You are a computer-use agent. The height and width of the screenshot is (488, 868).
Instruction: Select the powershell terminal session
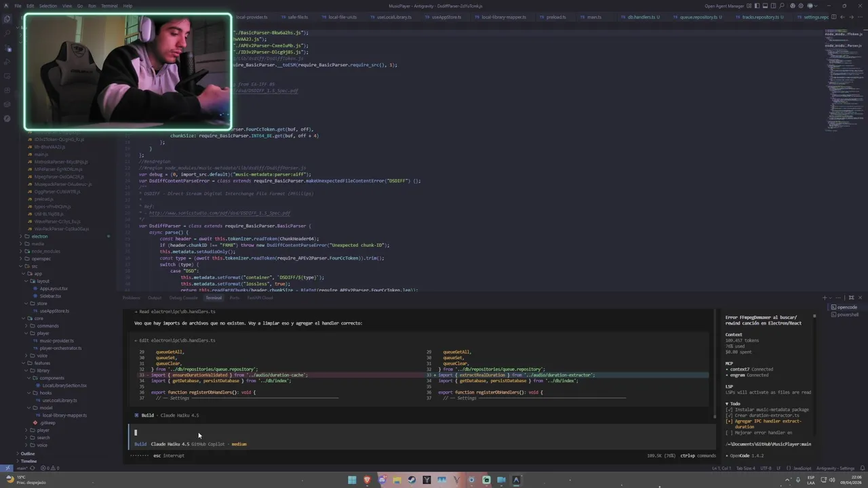[x=846, y=314]
